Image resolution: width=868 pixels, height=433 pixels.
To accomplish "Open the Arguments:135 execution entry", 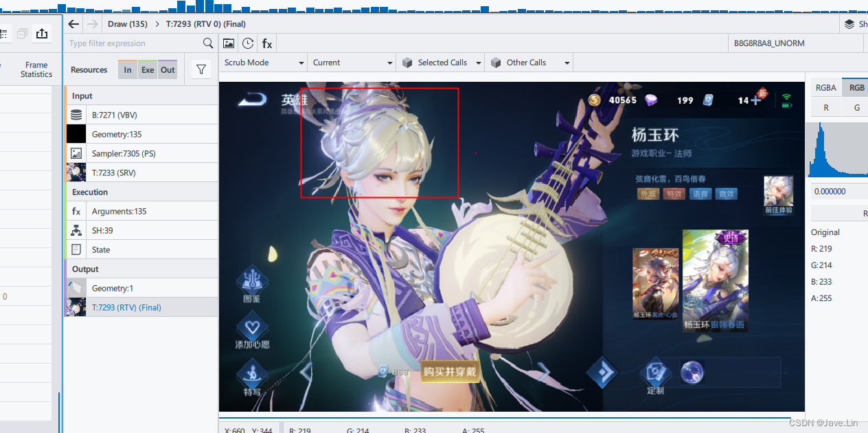I will [141, 211].
